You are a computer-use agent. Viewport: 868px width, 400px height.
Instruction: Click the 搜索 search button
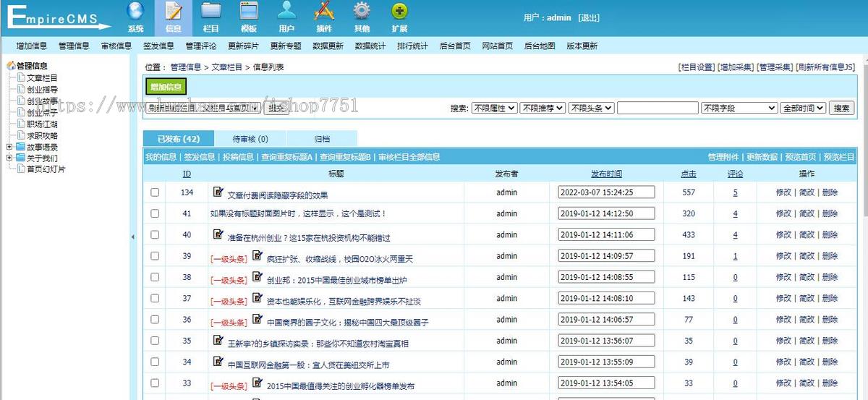(841, 108)
